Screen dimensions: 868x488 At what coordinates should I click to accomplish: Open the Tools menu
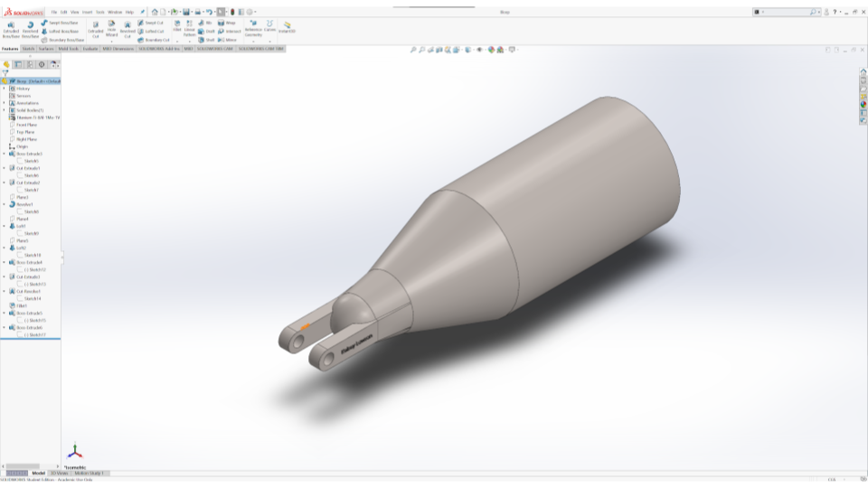pos(99,12)
